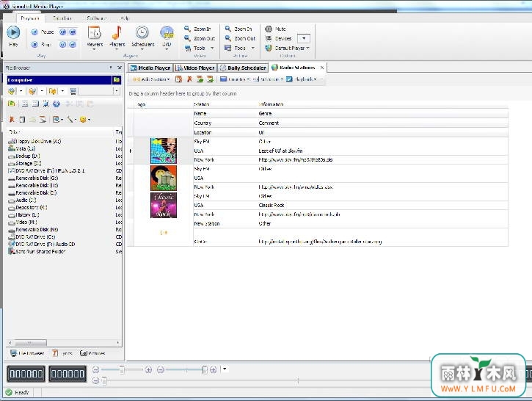The width and height of the screenshot is (532, 401).
Task: Click the 80s station thumbnail
Action: tap(164, 151)
